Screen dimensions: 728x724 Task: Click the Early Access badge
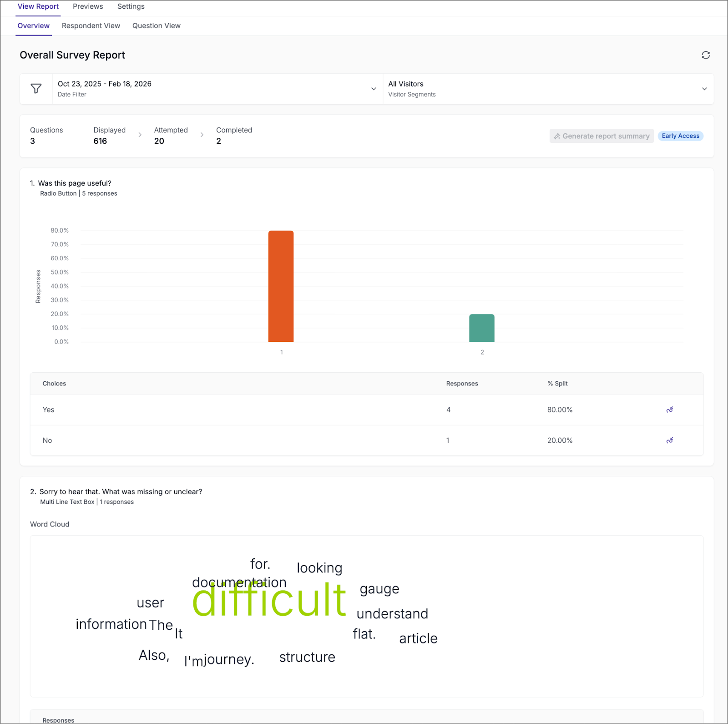point(680,136)
